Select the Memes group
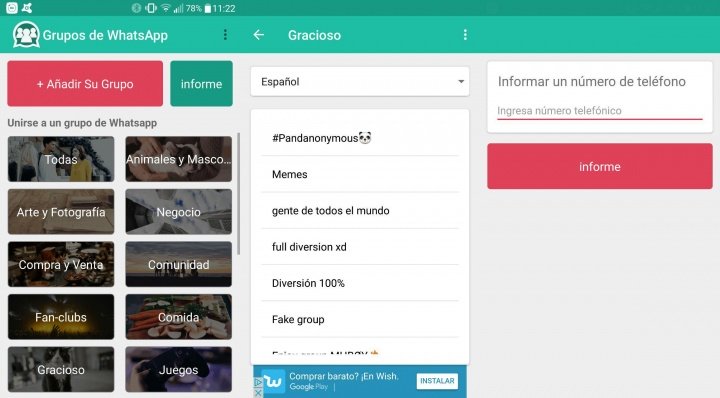The width and height of the screenshot is (720, 398). click(x=360, y=174)
